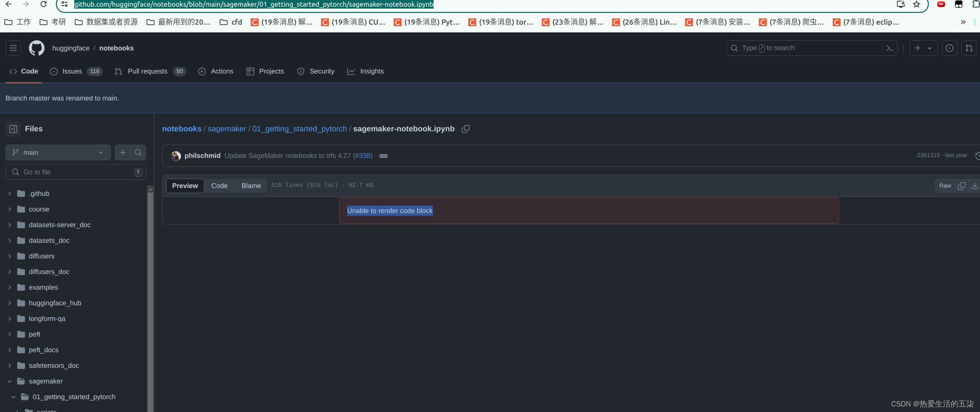Open the sagemaker breadcrumb link
The height and width of the screenshot is (412, 980).
pos(227,129)
